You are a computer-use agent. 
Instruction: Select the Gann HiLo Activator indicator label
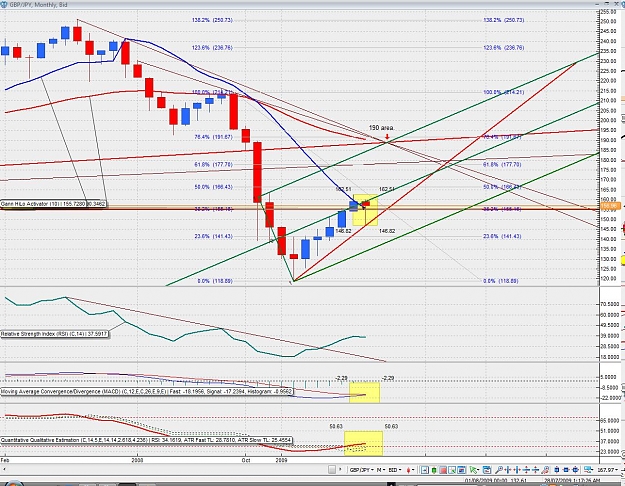pos(53,204)
